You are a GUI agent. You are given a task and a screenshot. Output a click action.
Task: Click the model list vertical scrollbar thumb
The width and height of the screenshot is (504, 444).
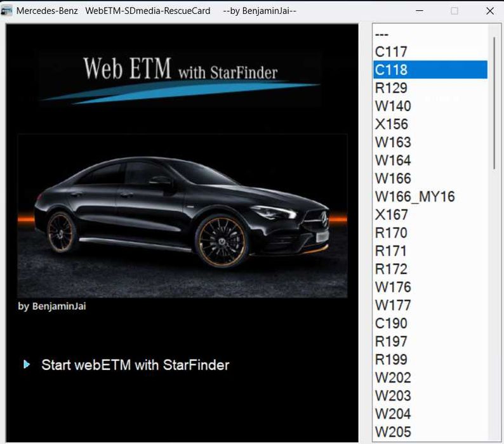tap(494, 103)
